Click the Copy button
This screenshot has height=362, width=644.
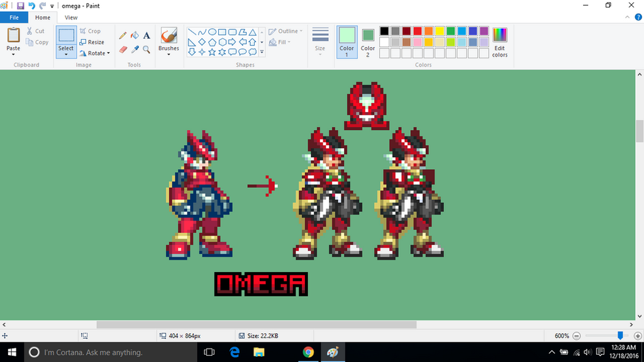pos(37,42)
